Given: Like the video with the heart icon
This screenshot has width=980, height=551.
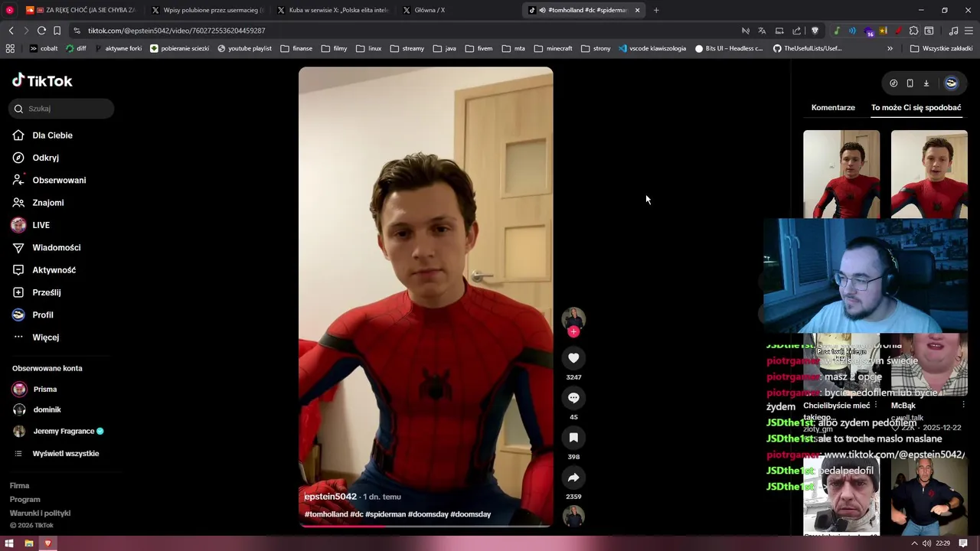Looking at the screenshot, I should pyautogui.click(x=573, y=358).
